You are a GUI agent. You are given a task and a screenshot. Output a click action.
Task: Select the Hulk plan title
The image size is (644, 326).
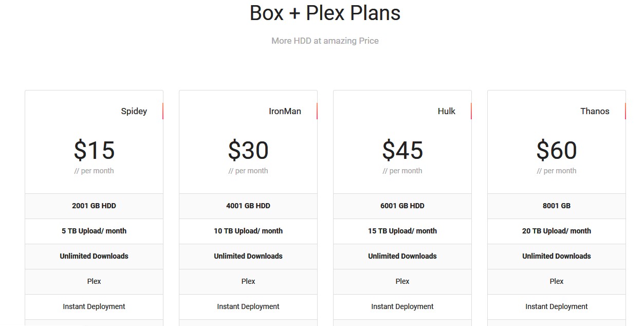[x=447, y=111]
